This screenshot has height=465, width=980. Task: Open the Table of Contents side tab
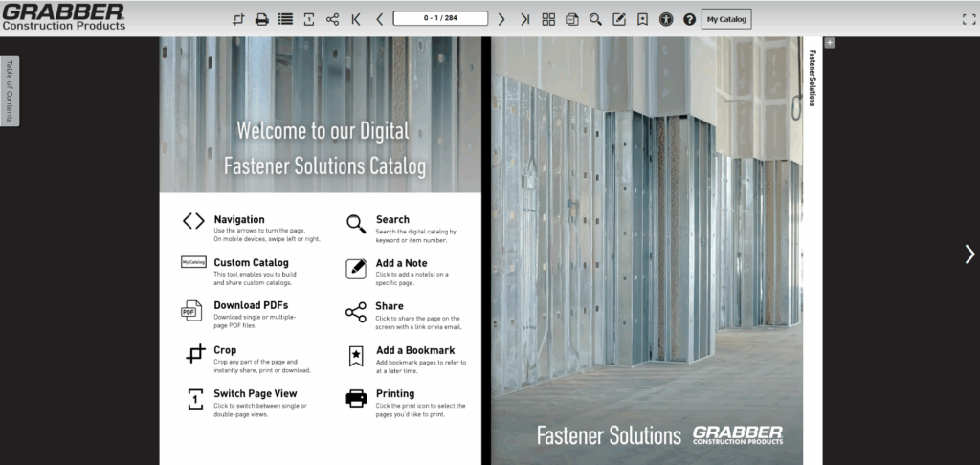(10, 91)
